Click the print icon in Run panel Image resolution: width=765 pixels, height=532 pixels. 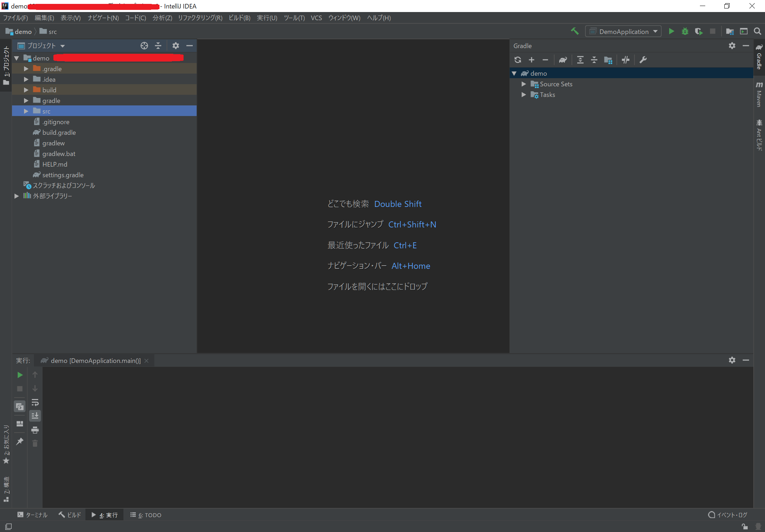click(35, 430)
